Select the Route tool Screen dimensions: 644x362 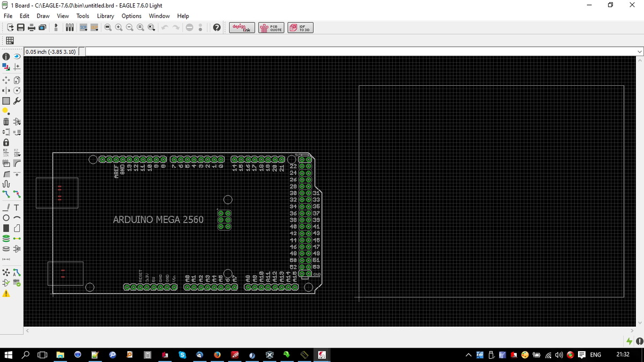coord(6,194)
